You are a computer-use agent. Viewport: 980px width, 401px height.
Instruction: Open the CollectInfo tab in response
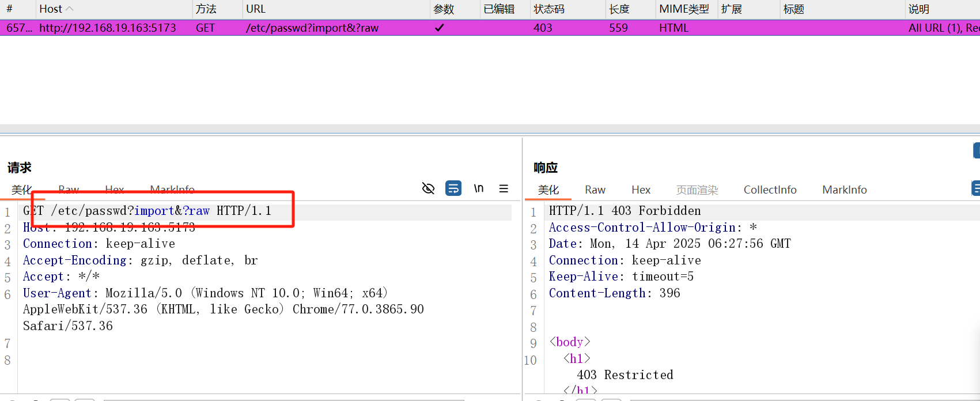(x=770, y=190)
